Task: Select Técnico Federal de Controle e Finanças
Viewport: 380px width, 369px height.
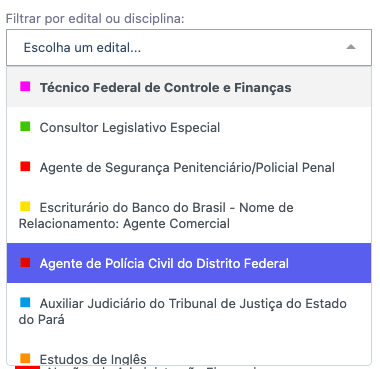Action: click(189, 87)
